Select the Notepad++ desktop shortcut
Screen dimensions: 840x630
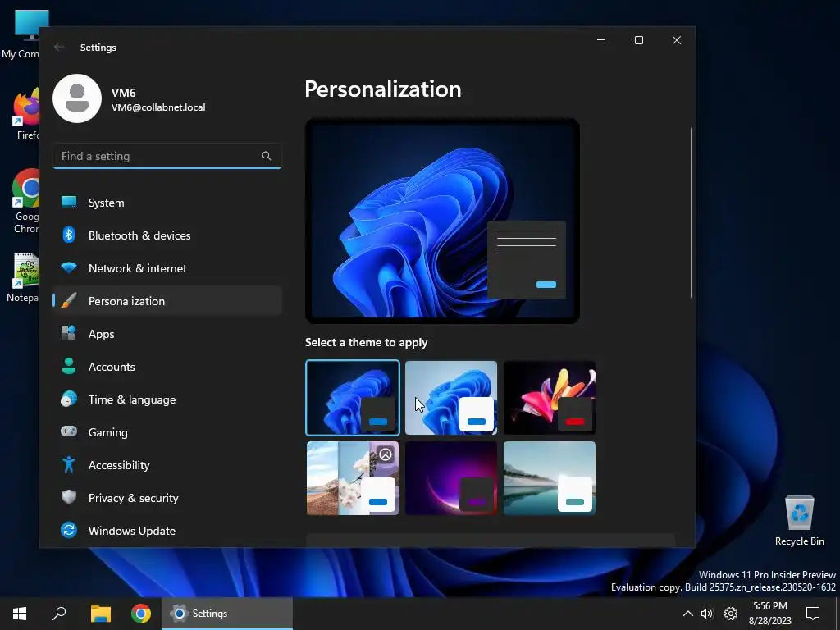(x=24, y=277)
